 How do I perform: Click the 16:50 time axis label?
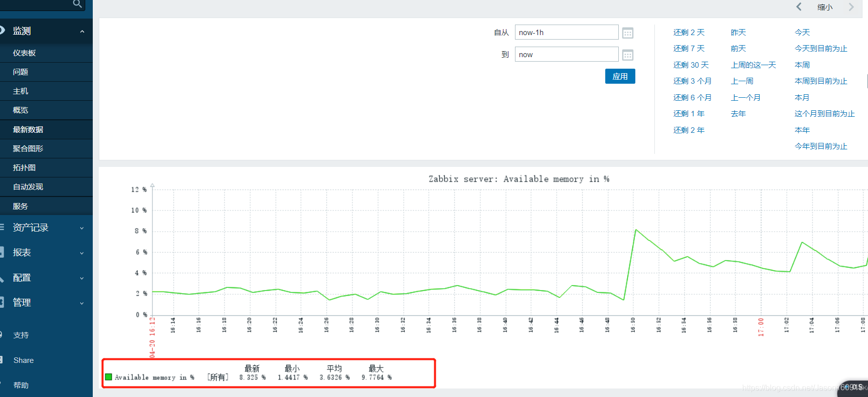(633, 325)
